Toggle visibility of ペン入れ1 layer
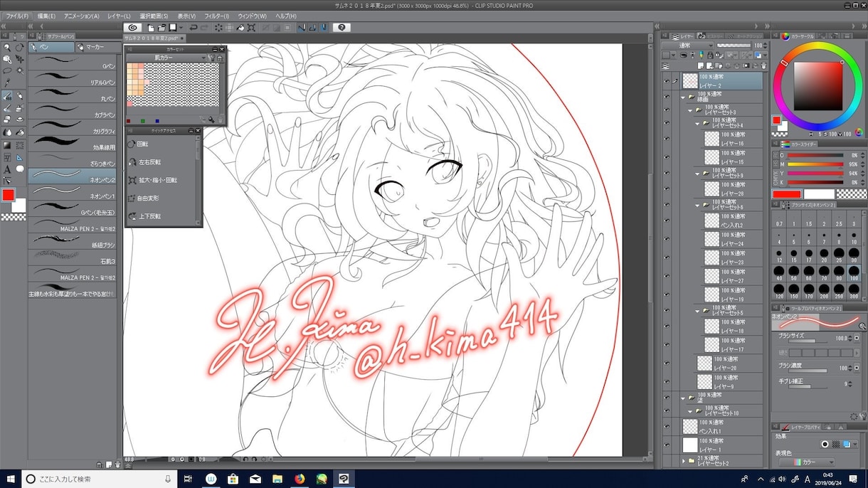The width and height of the screenshot is (868, 488). [x=667, y=427]
